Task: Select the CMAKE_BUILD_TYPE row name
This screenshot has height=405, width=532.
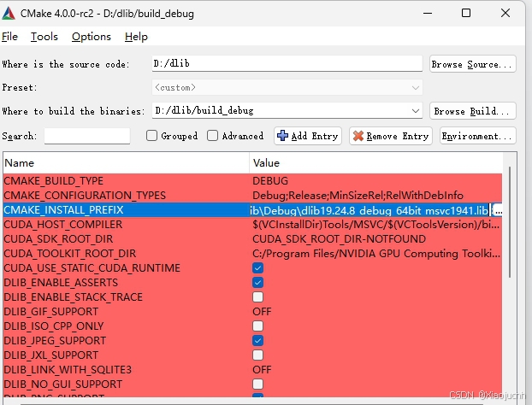Action: pyautogui.click(x=53, y=181)
